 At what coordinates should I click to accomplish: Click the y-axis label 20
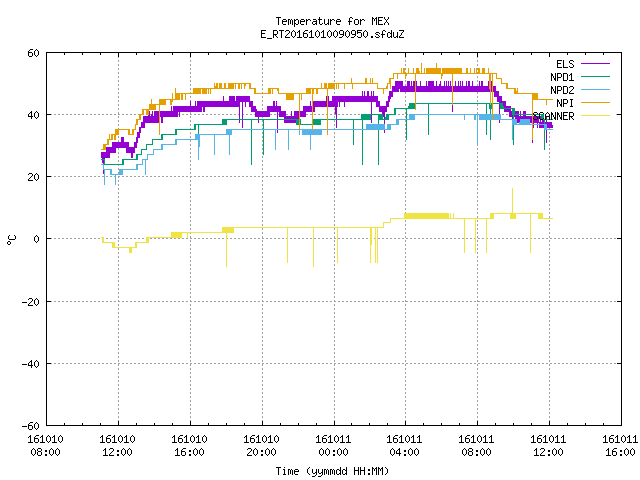pyautogui.click(x=33, y=177)
